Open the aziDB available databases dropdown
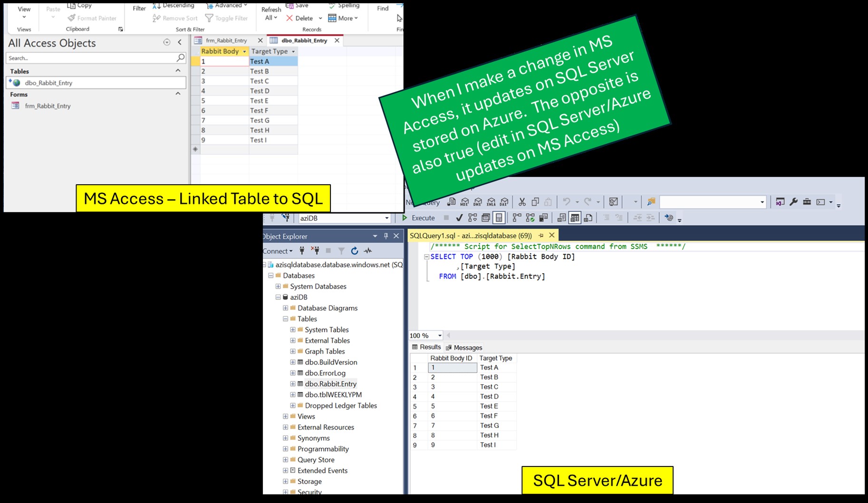 (x=386, y=218)
